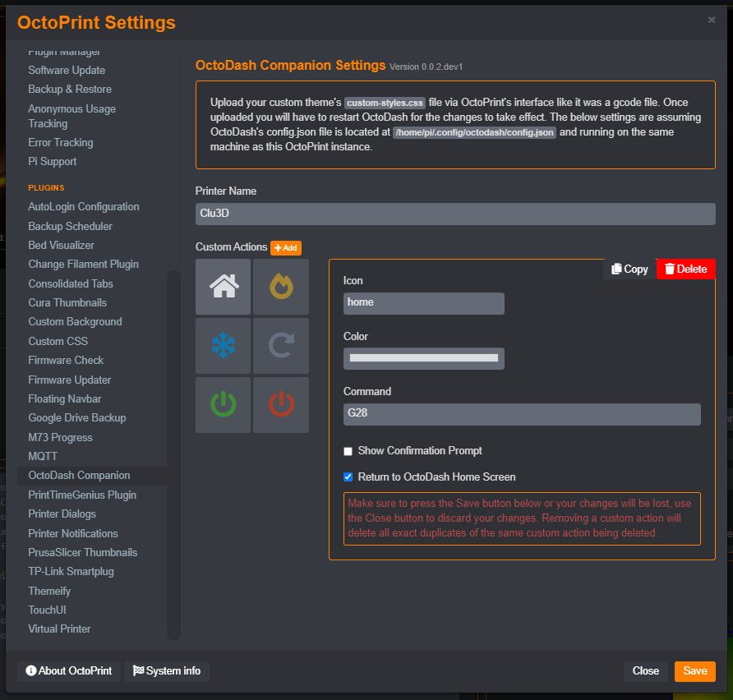Open AutoLogin Configuration plugin settings
Screen dimensions: 733x700
coord(84,207)
